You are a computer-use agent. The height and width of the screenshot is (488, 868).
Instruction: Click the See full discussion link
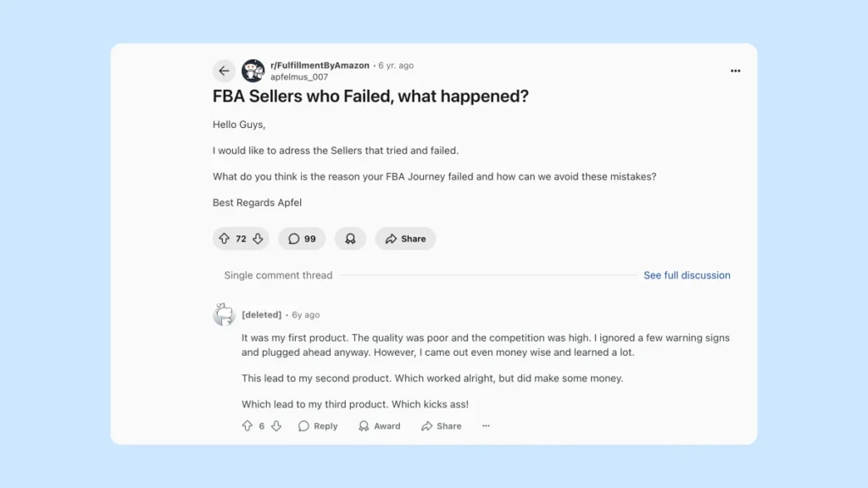click(x=687, y=275)
